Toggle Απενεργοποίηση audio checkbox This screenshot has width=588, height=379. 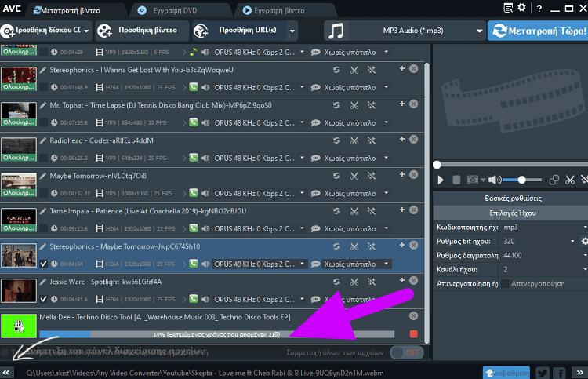click(505, 284)
